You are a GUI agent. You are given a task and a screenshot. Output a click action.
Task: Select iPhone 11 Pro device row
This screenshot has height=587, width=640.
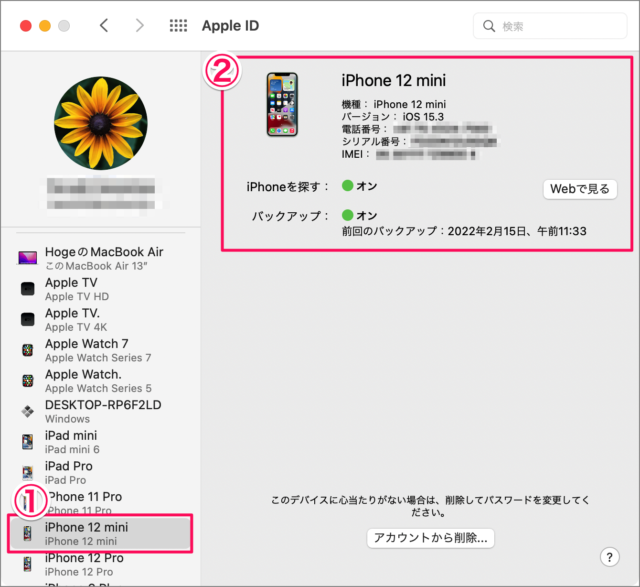click(101, 503)
